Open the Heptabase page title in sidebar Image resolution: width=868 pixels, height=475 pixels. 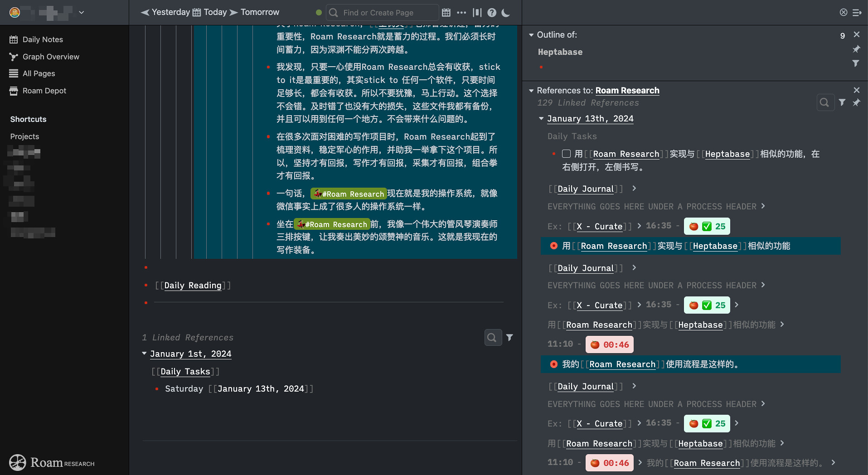coord(560,52)
